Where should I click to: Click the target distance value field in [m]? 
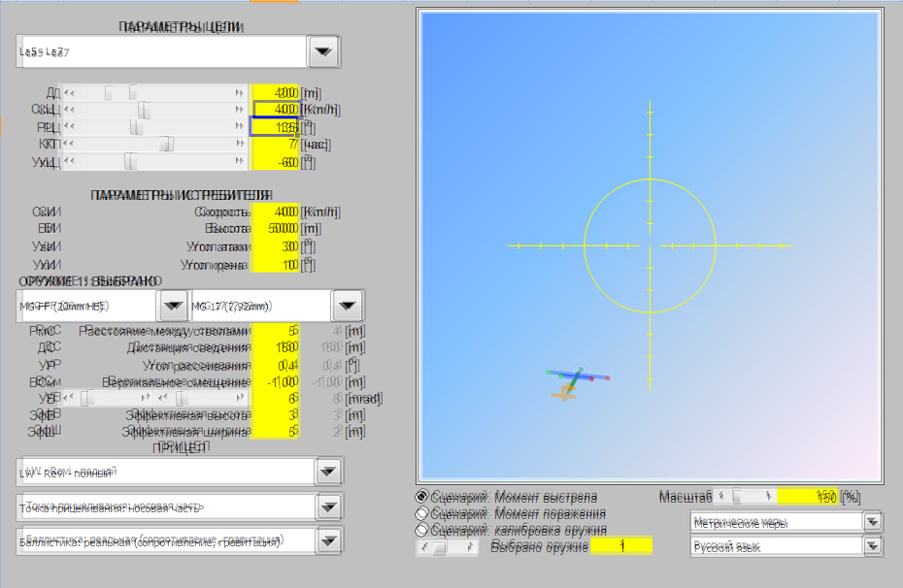276,92
